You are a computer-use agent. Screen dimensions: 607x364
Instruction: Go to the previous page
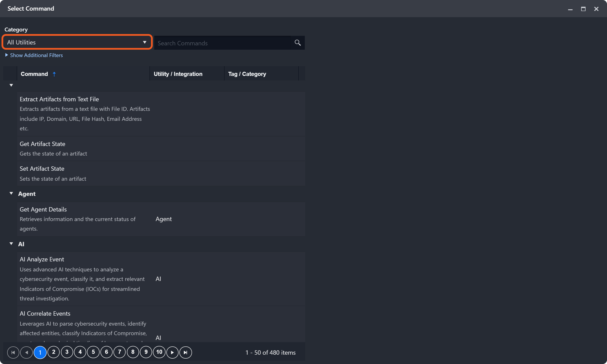tap(26, 353)
